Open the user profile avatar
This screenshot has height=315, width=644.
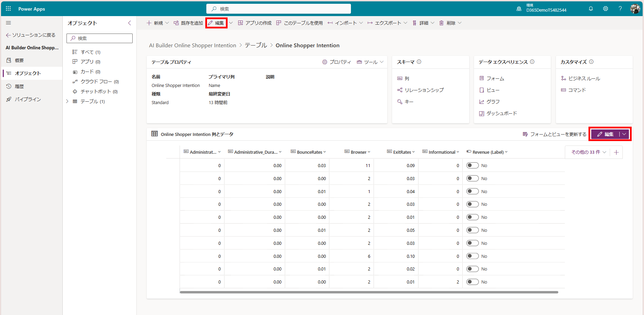(635, 9)
